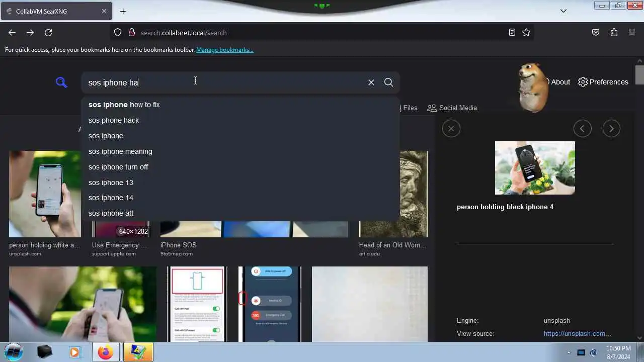Image resolution: width=644 pixels, height=362 pixels.
Task: Open the yellow-highlighted taskbar app
Action: pyautogui.click(x=138, y=352)
